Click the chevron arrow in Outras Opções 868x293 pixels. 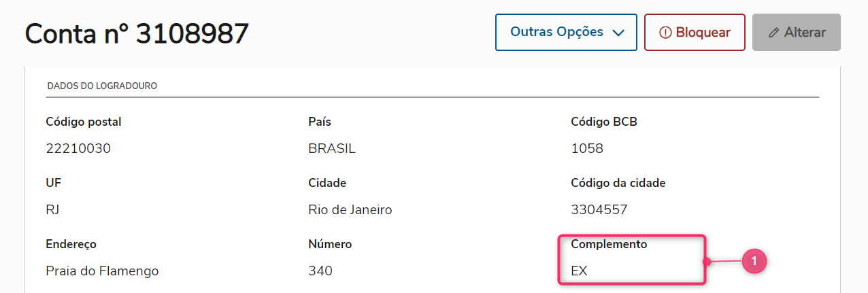(618, 33)
